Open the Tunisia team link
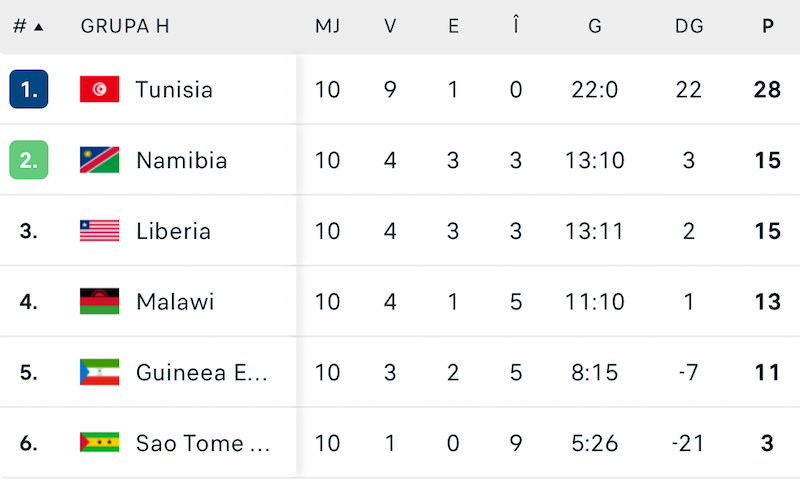Viewport: 800px width, 482px height. click(174, 90)
